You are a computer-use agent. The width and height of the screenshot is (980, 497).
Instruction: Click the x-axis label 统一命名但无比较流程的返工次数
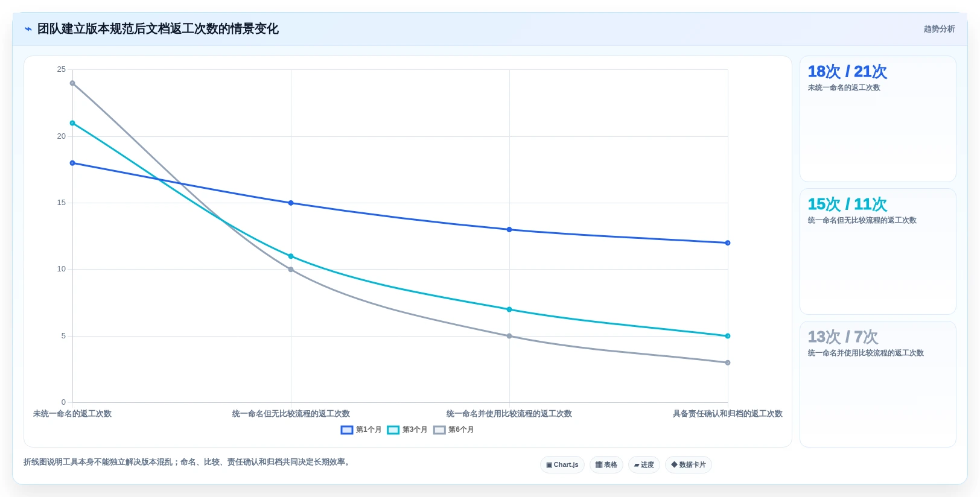(291, 414)
